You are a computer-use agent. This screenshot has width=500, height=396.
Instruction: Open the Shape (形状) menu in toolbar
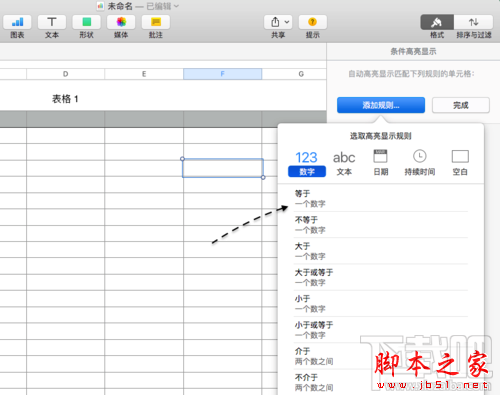(x=86, y=22)
